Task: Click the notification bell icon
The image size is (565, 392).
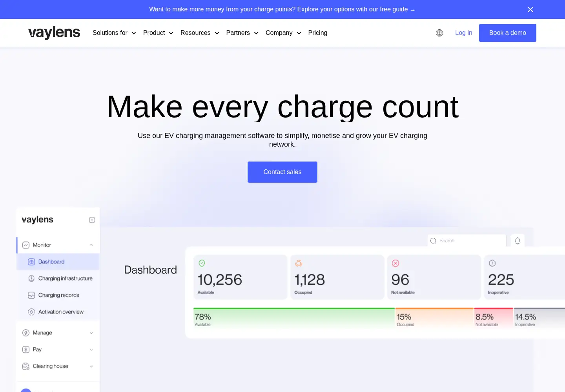Action: tap(518, 241)
